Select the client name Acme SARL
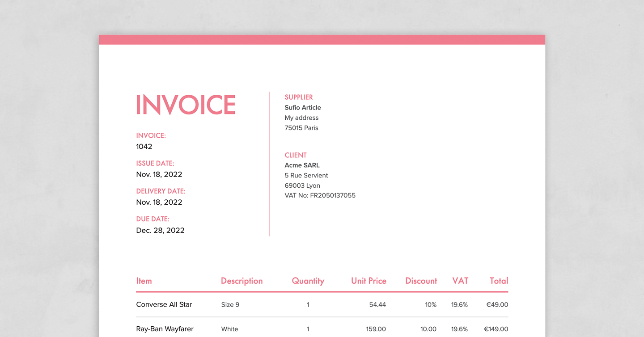This screenshot has width=644, height=337. (302, 165)
